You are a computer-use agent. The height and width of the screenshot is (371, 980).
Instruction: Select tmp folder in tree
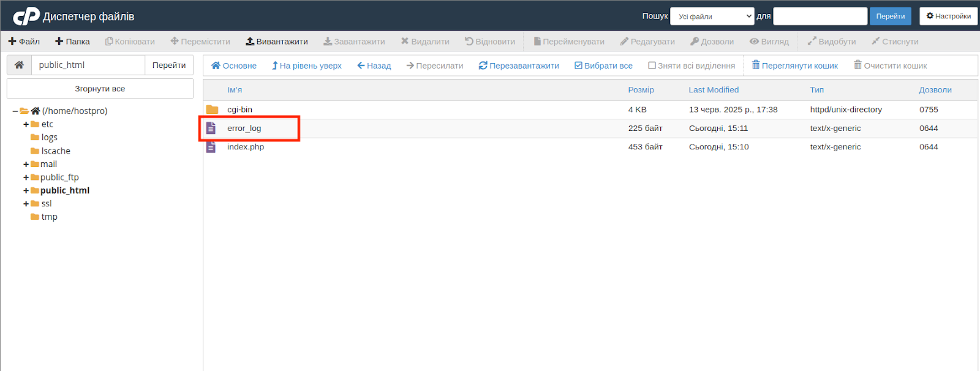pyautogui.click(x=49, y=217)
